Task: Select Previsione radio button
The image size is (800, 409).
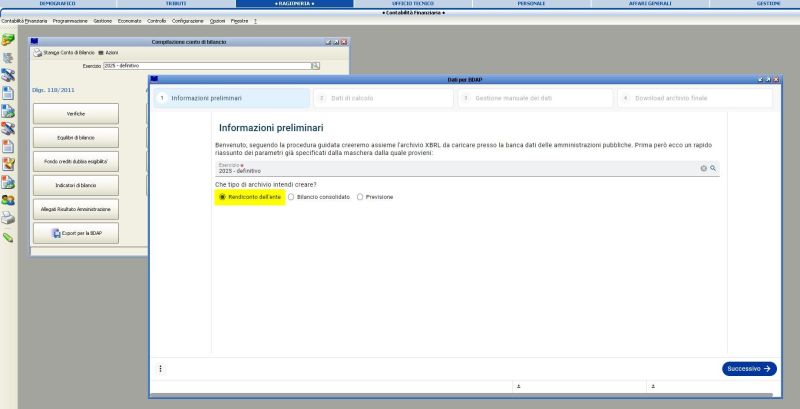Action: (x=360, y=197)
